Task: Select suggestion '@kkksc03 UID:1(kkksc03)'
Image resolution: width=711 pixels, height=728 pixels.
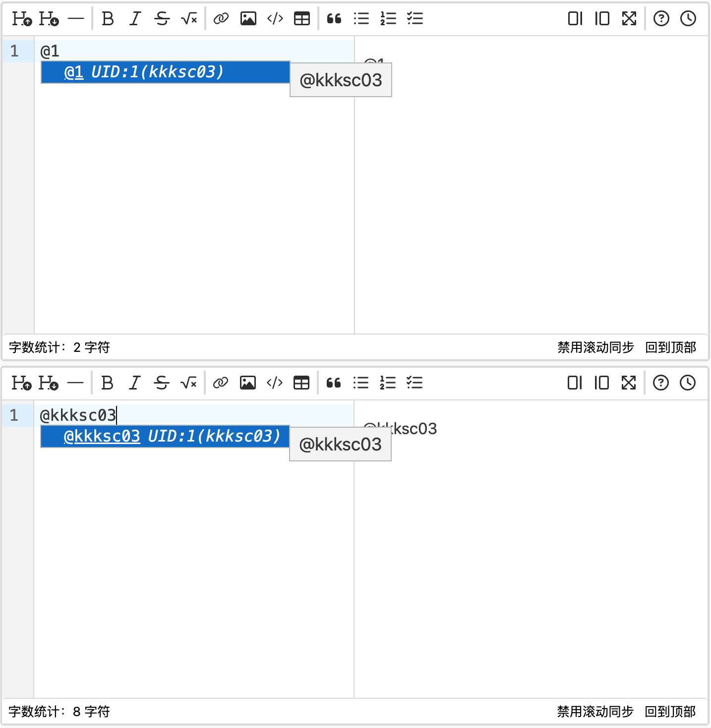Action: (x=165, y=437)
